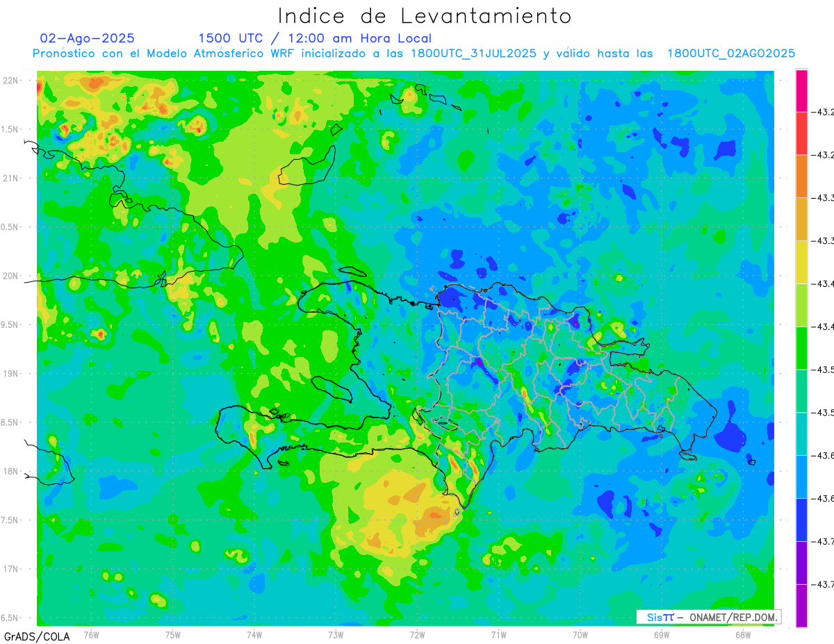
Task: Select the lime yellow-green legend swatch
Action: click(801, 305)
